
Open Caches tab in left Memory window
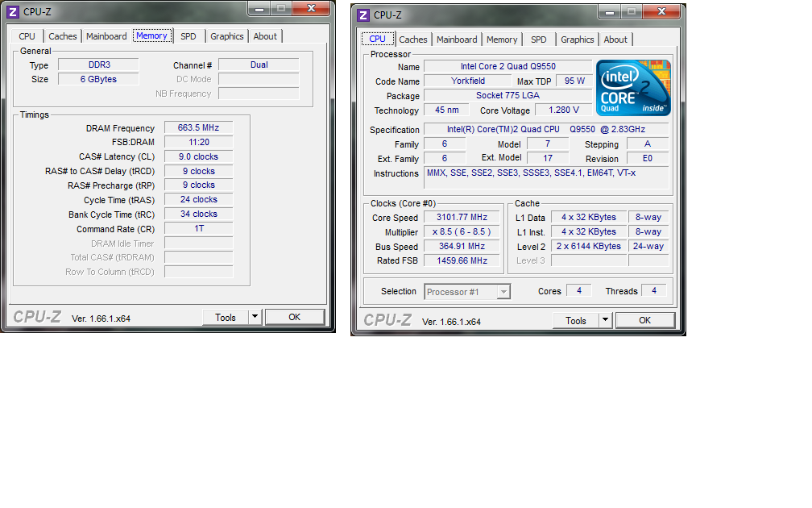(x=63, y=36)
